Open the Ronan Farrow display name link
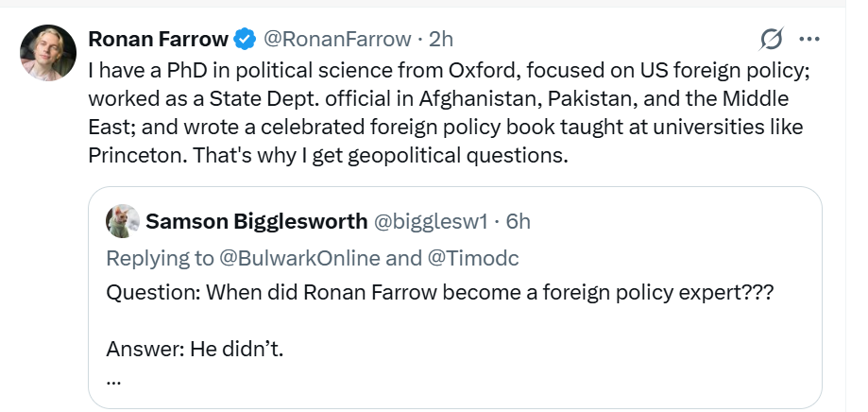The width and height of the screenshot is (868, 412). coord(159,39)
